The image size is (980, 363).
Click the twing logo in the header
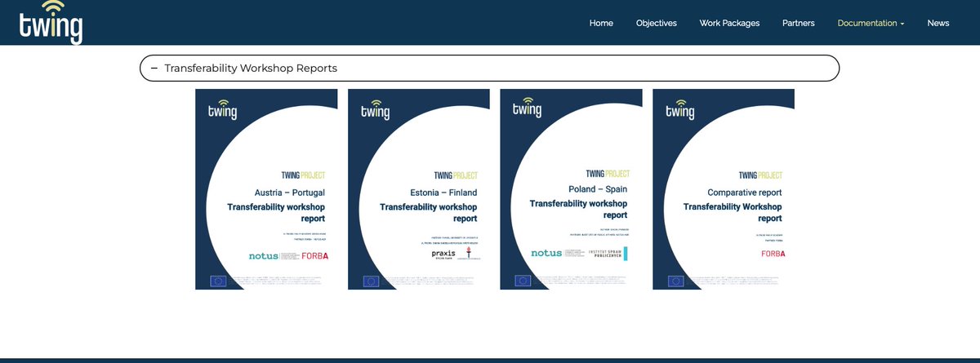tap(51, 22)
